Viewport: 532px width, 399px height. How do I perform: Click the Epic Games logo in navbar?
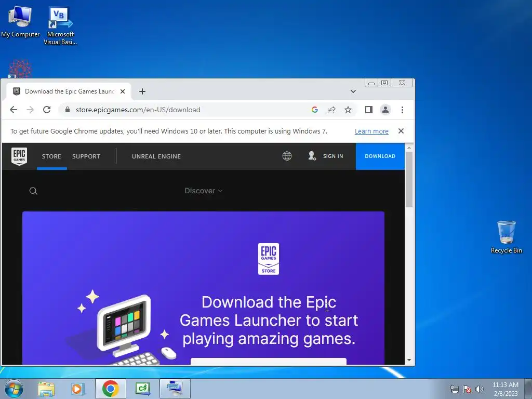pyautogui.click(x=19, y=156)
